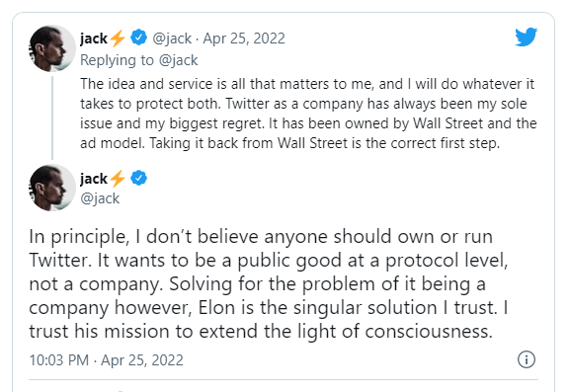570x392 pixels.
Task: Click the vertical thread line between avatars
Action: [52, 118]
